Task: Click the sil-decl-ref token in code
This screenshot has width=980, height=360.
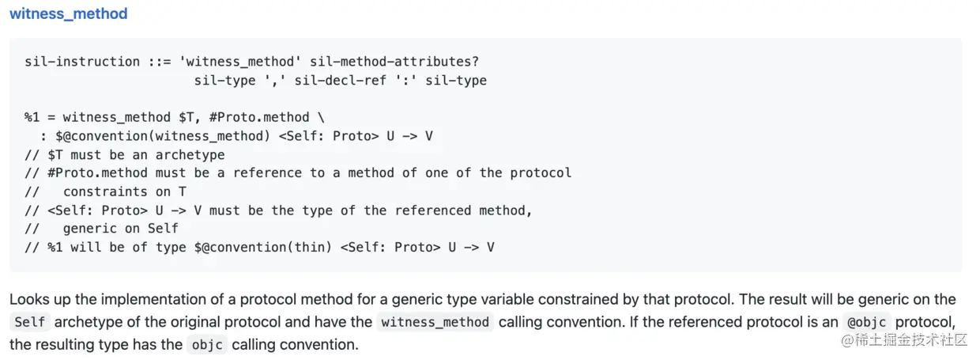Action: click(341, 80)
